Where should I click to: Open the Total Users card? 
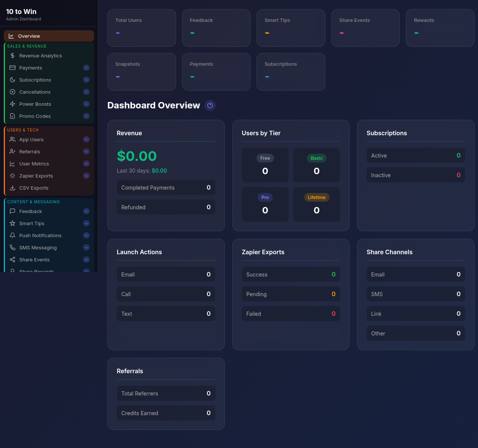pos(141,28)
